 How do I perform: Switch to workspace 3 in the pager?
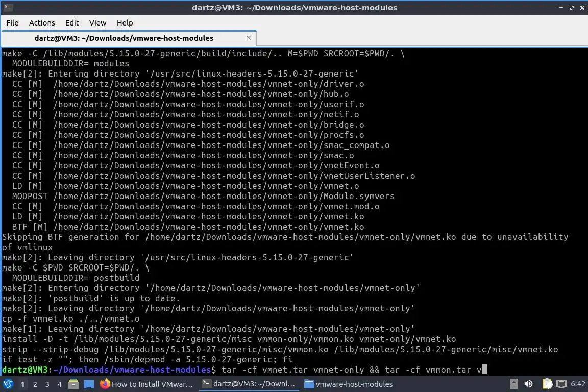[47, 384]
